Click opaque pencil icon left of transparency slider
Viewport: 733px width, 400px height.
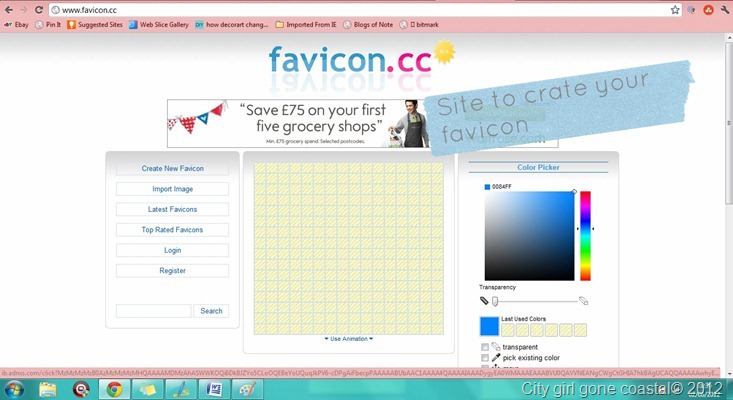[484, 301]
